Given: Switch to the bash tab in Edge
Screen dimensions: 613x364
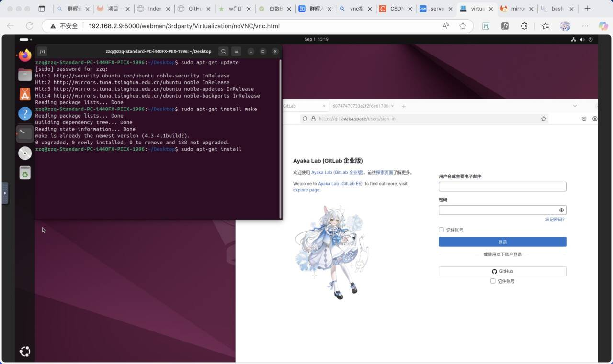Looking at the screenshot, I should point(557,9).
